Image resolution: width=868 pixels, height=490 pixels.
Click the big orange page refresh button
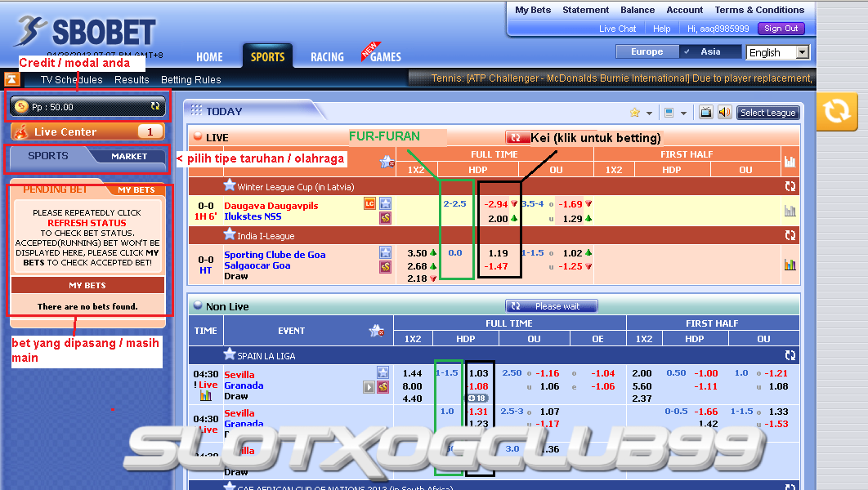pos(836,111)
